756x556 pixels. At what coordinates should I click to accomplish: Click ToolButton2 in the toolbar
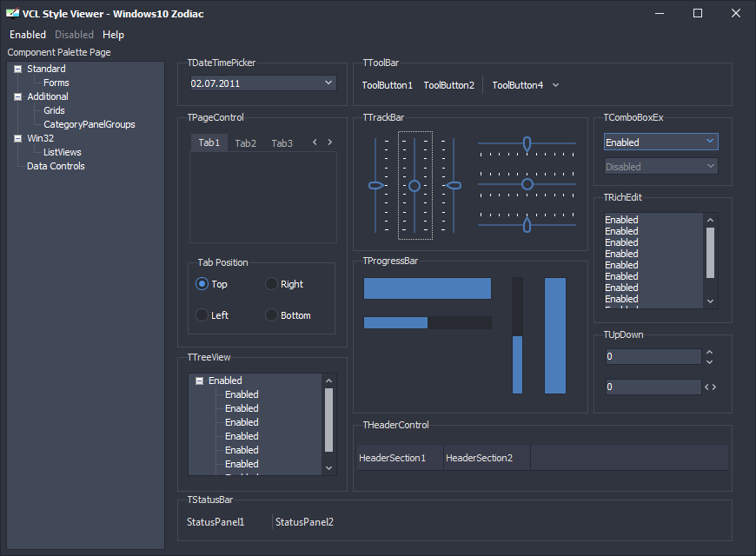449,85
